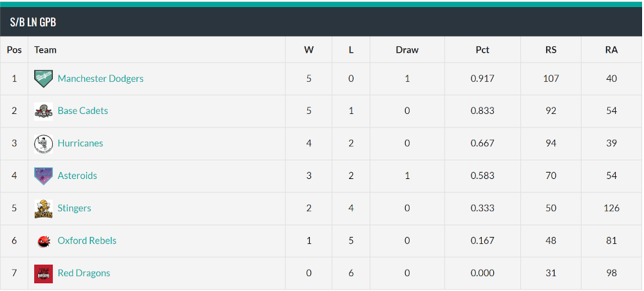
Task: Click the Draw column header
Action: coord(407,50)
